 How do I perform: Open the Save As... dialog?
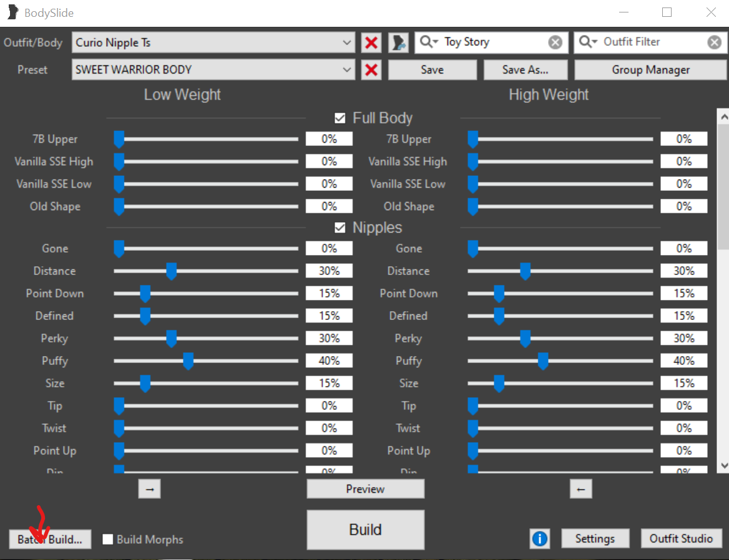526,70
